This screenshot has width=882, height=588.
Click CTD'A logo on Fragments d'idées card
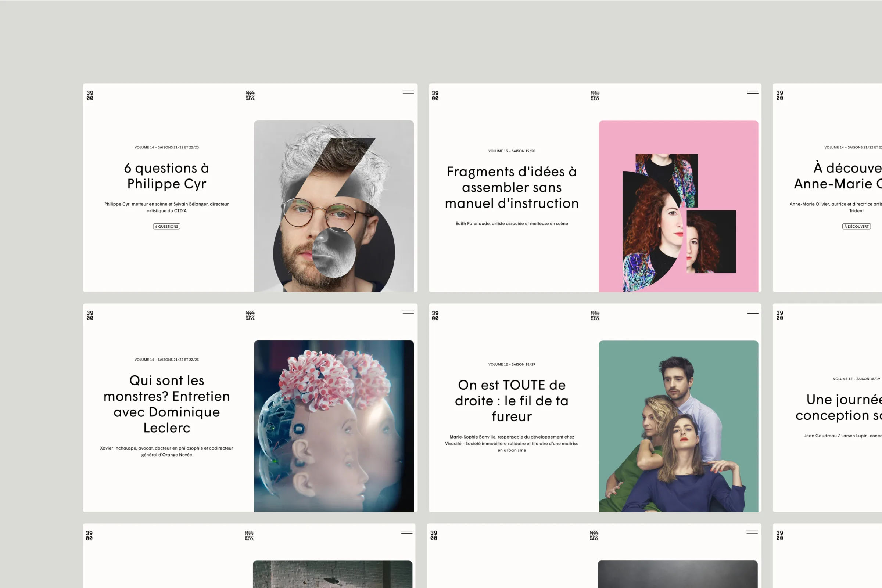click(x=595, y=95)
